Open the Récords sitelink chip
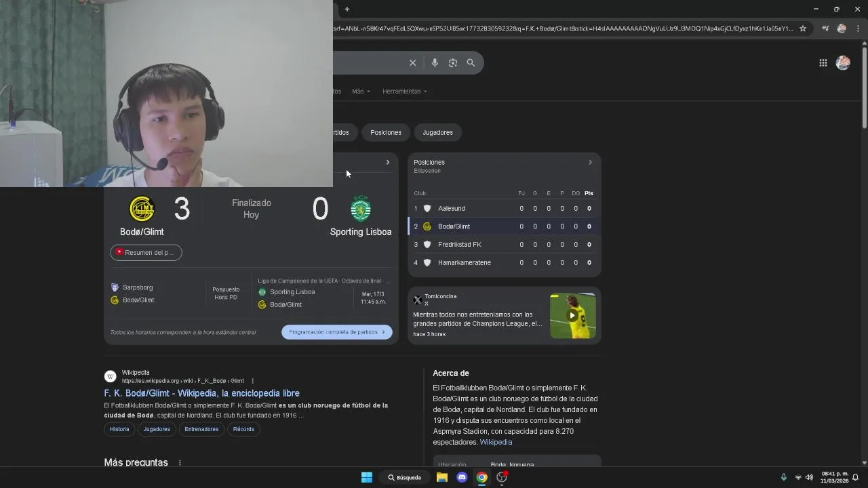The image size is (868, 488). [243, 429]
